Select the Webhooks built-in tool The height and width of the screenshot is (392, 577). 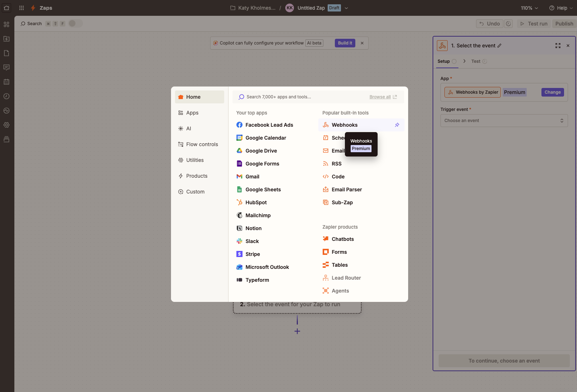pos(361,125)
